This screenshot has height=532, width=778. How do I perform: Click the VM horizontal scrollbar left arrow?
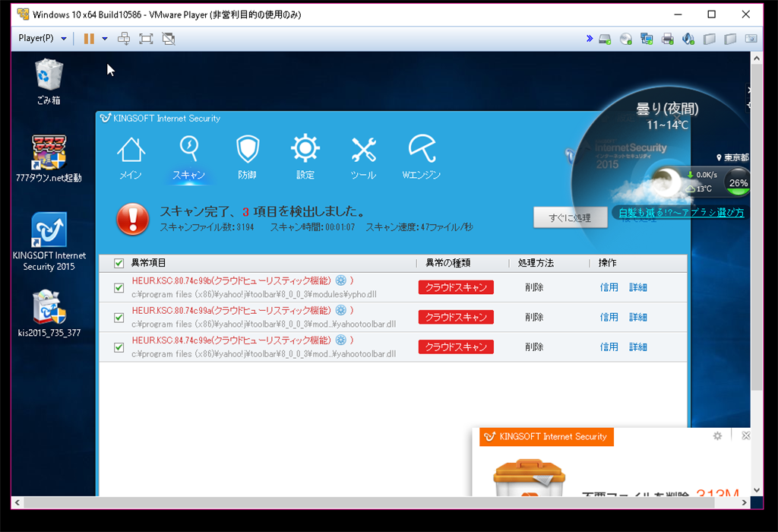pos(17,502)
